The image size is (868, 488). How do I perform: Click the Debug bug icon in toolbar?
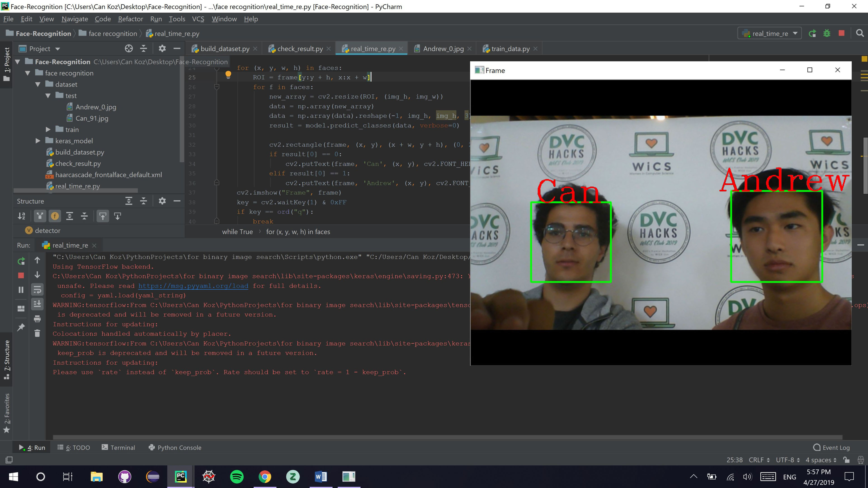pos(827,33)
